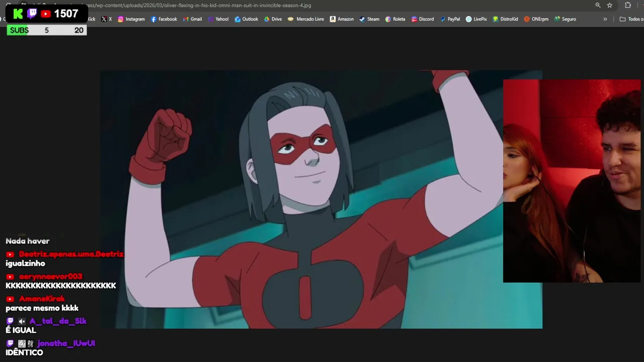This screenshot has height=362, width=644.
Task: Click the address bar URL text
Action: click(199, 6)
